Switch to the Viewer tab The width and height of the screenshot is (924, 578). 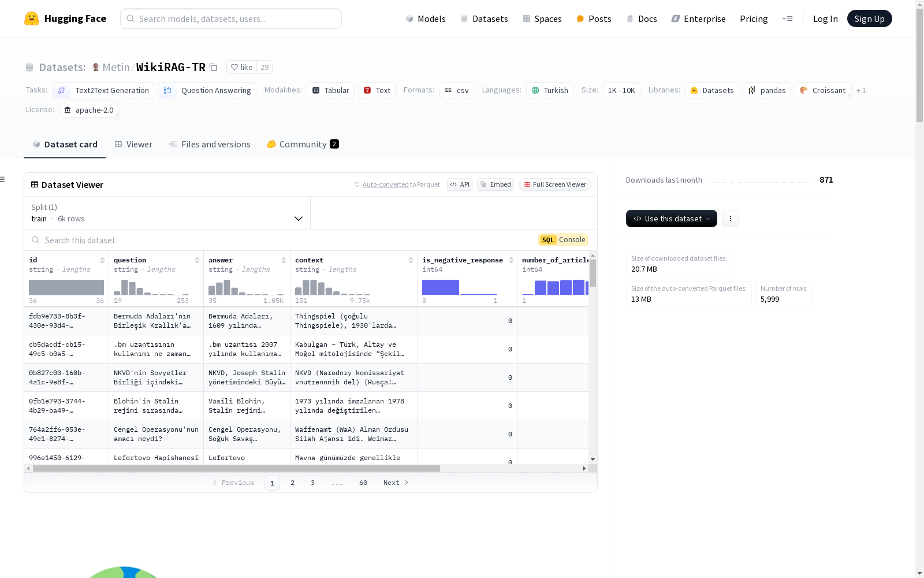coord(133,144)
